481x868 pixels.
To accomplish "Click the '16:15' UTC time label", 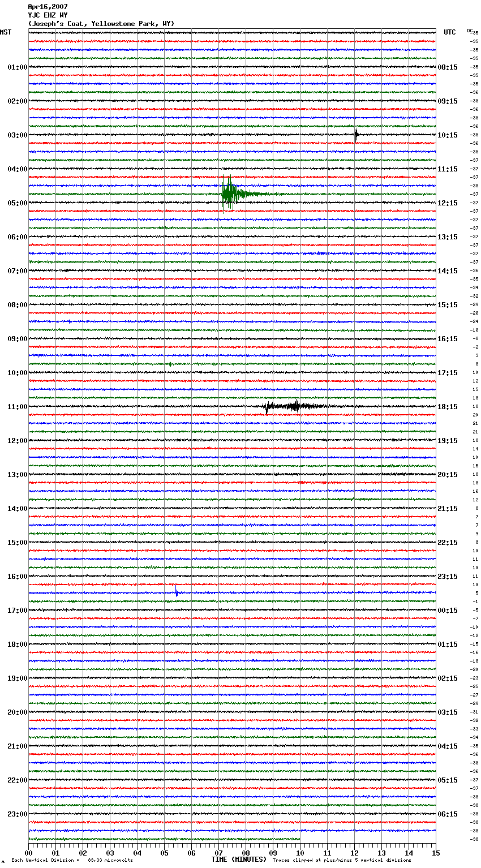I will tap(448, 339).
